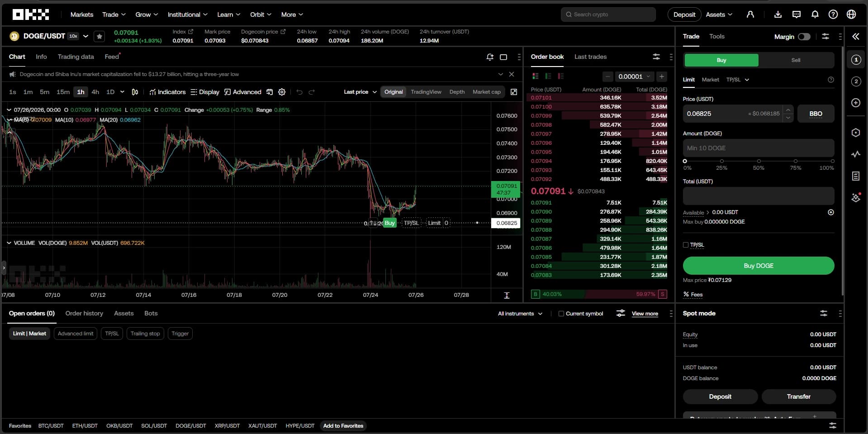Click the BBO button
This screenshot has width=868, height=434.
(x=816, y=114)
